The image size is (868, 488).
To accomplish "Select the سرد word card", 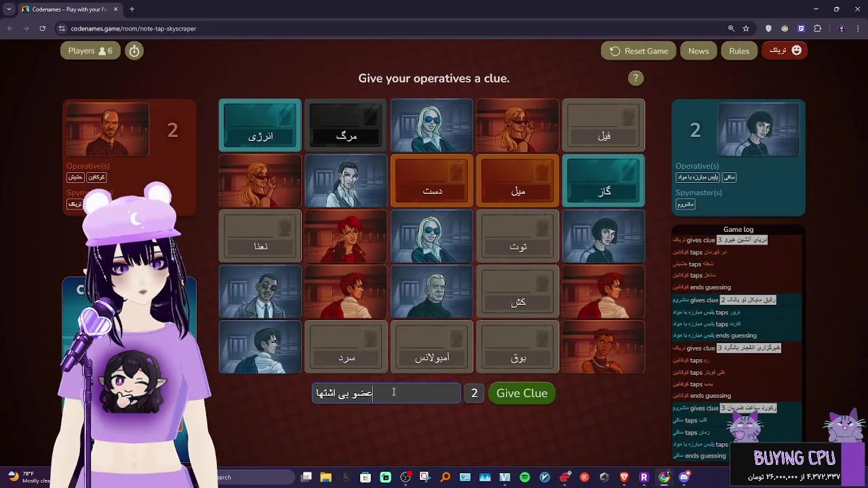I will click(x=346, y=347).
